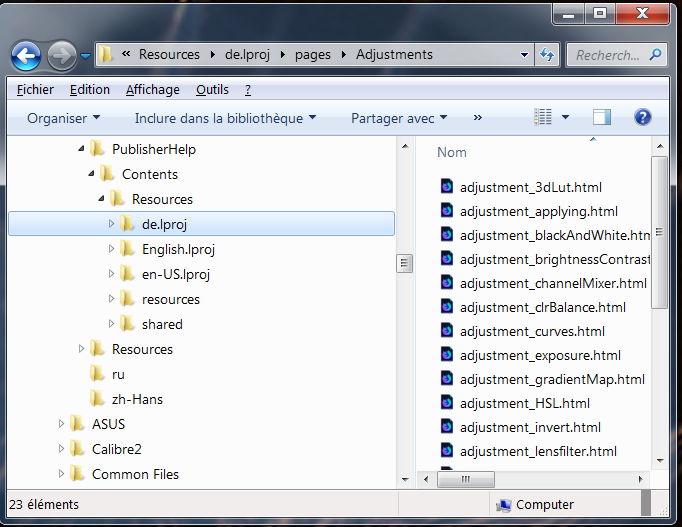Click the change view icon
Image resolution: width=682 pixels, height=527 pixels.
coord(543,117)
